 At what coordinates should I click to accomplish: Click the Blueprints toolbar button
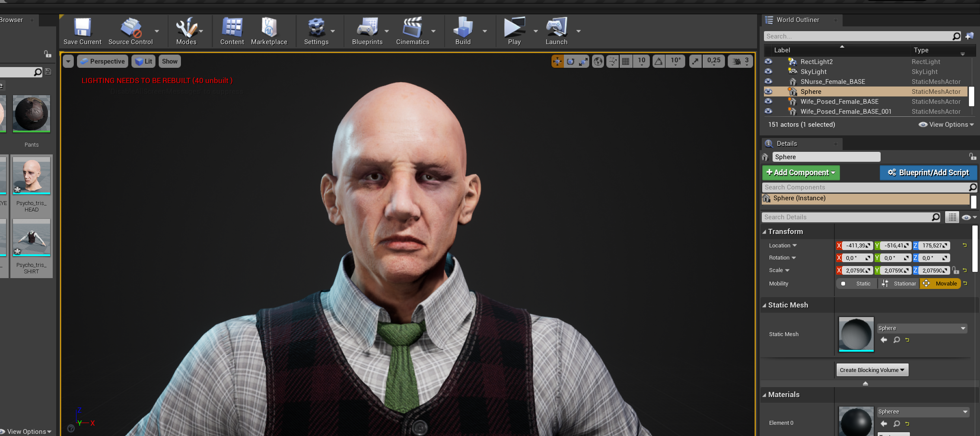(367, 31)
